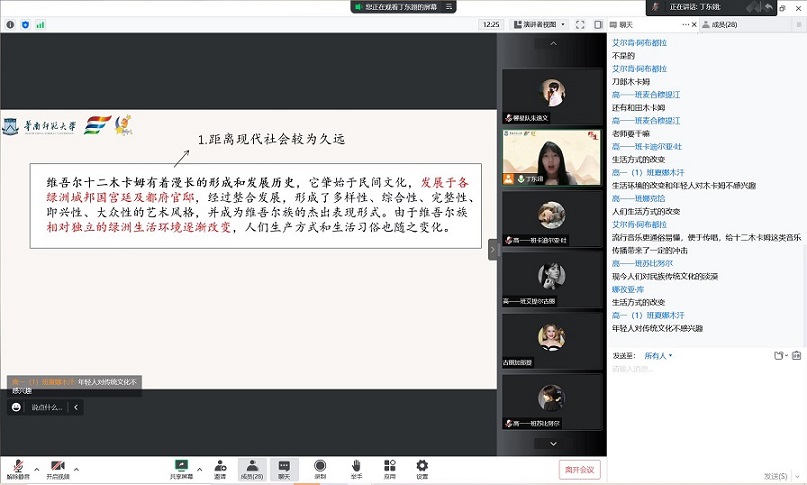Screen dimensions: 807x485
Task: Switch to the chat tab in side panel
Action: (x=625, y=24)
